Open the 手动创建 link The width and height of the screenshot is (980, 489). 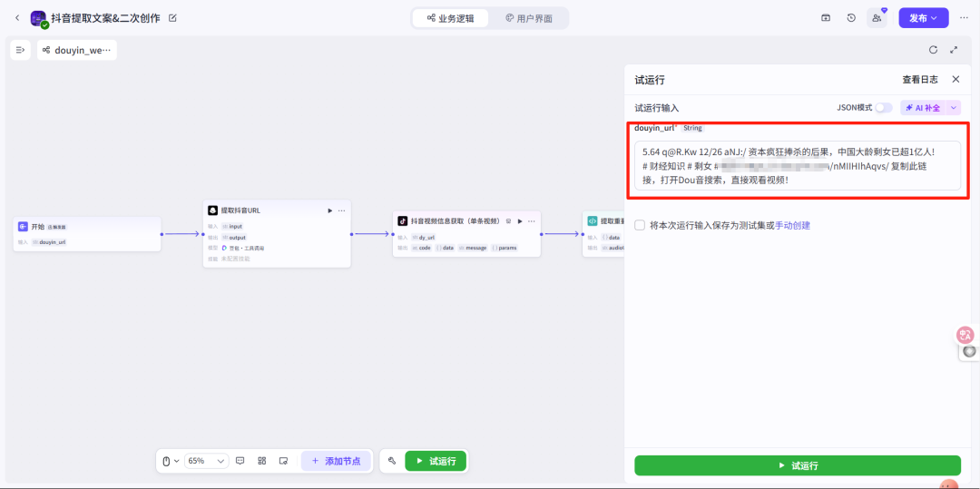pyautogui.click(x=792, y=226)
